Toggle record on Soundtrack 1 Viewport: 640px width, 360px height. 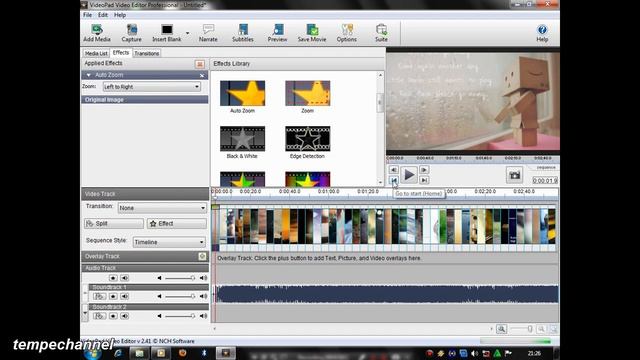(113, 296)
